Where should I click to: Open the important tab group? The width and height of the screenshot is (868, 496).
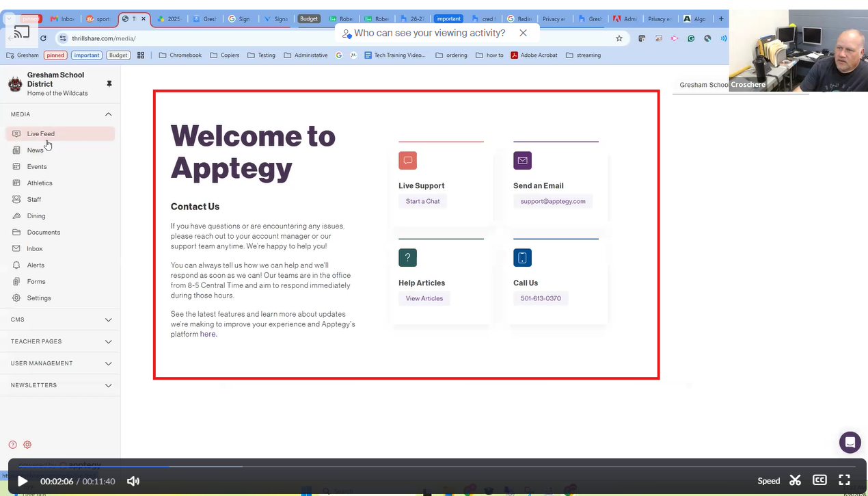click(448, 19)
